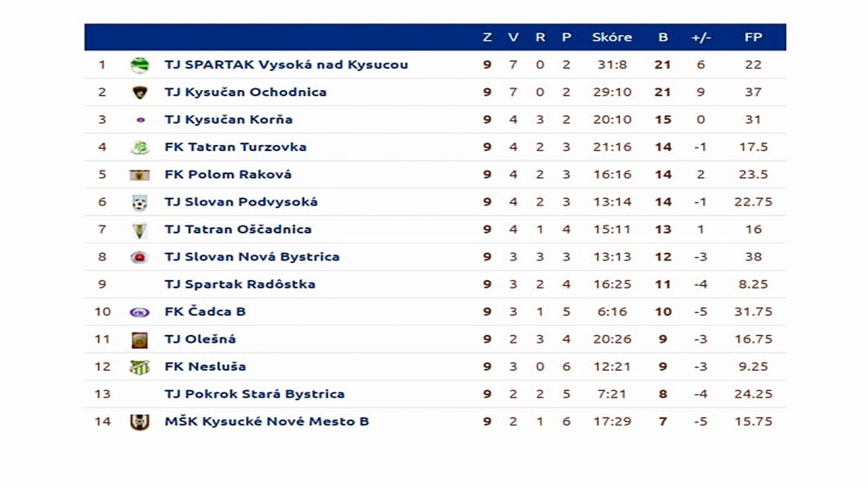Click the TJ Olešná club logo
Screen dimensions: 868x488
click(x=140, y=340)
